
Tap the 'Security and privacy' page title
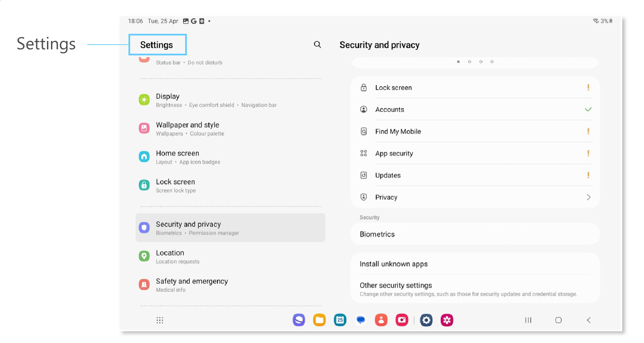pos(379,45)
